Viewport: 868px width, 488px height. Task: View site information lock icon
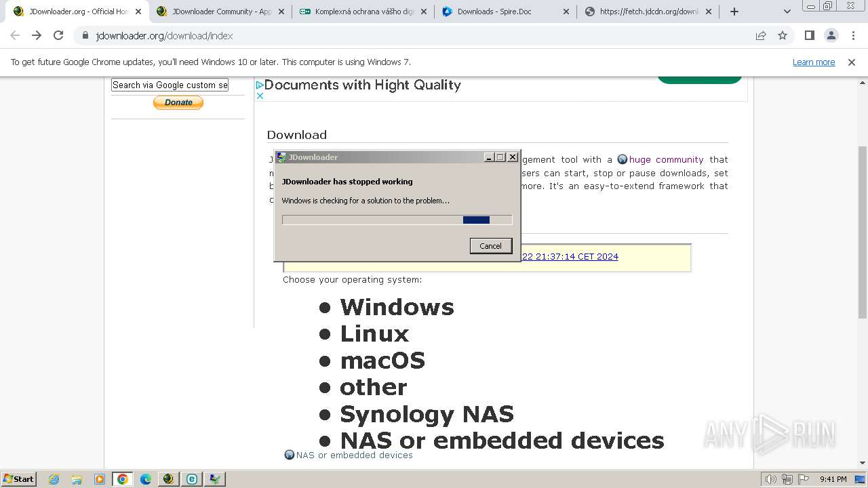[x=85, y=36]
